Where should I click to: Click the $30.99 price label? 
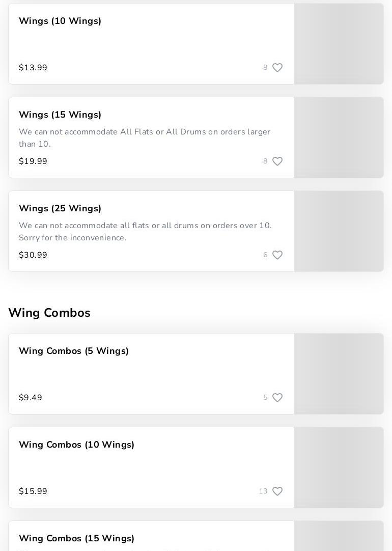pos(33,255)
